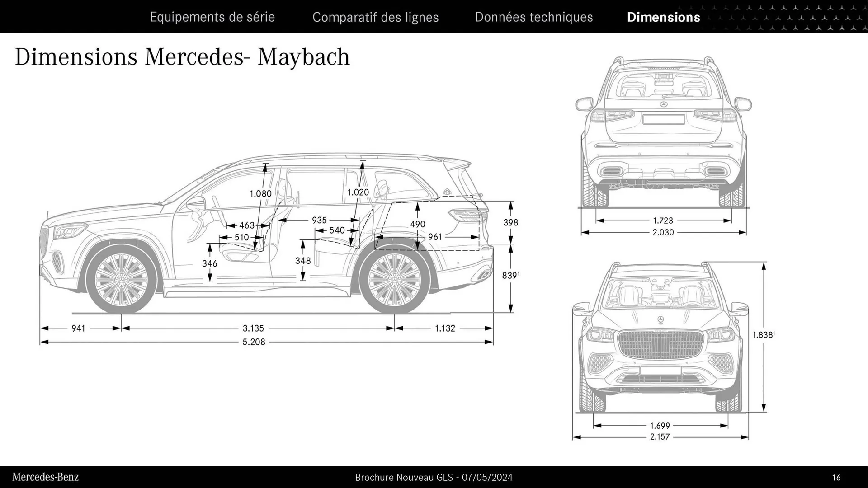Open Comparatif des lignes from the menu bar
The image size is (868, 488).
pyautogui.click(x=376, y=17)
